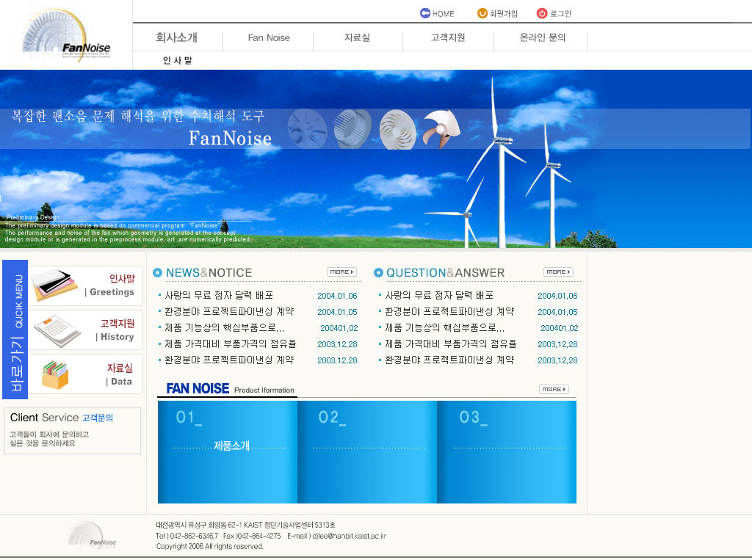Image resolution: width=752 pixels, height=560 pixels.
Task: Click the red 로그인 power icon
Action: click(x=542, y=13)
